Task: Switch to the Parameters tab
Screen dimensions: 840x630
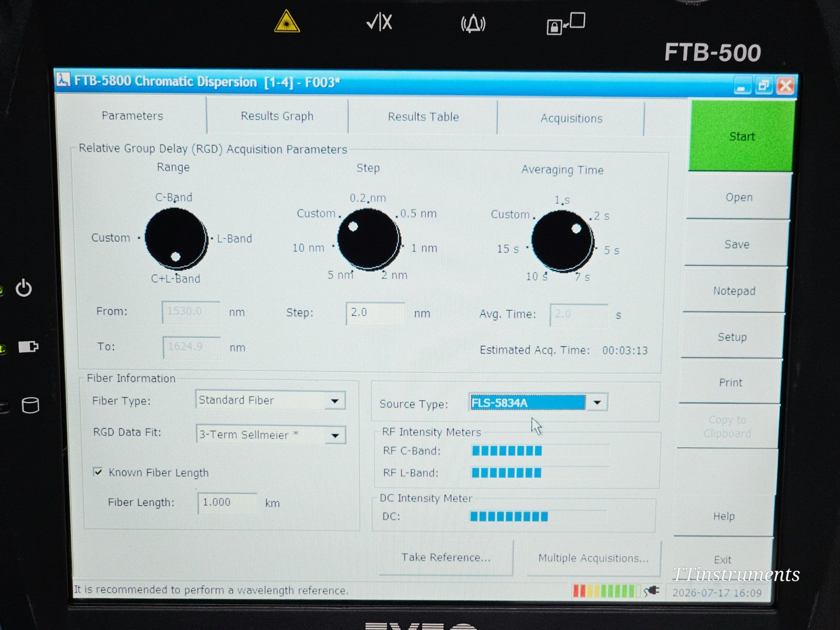Action: (132, 115)
